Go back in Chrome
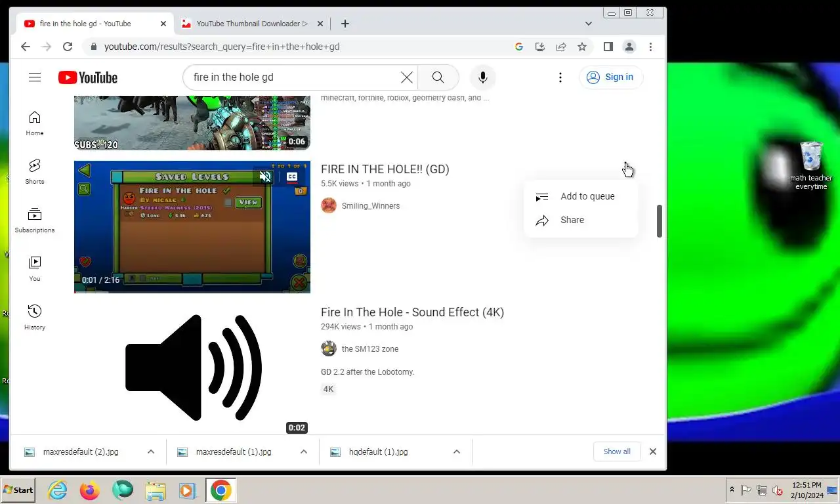Viewport: 840px width, 504px height. 26,47
